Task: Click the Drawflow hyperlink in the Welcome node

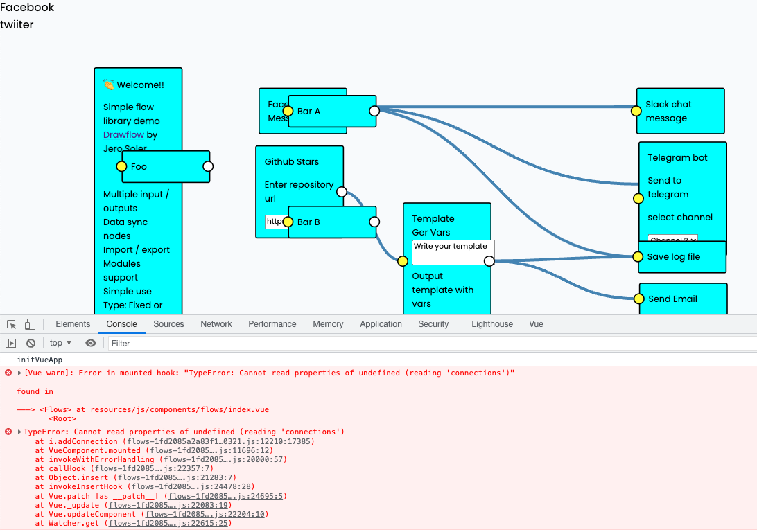Action: point(123,134)
